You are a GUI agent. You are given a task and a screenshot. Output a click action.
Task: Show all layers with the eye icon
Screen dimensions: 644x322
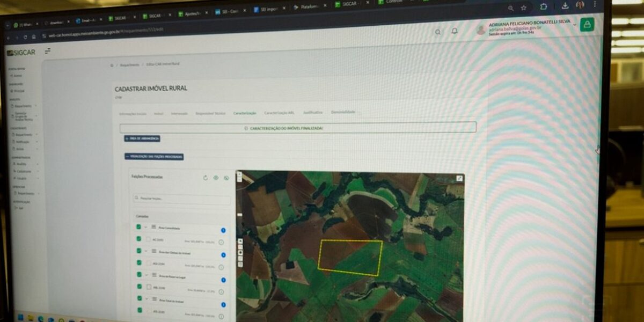click(216, 178)
